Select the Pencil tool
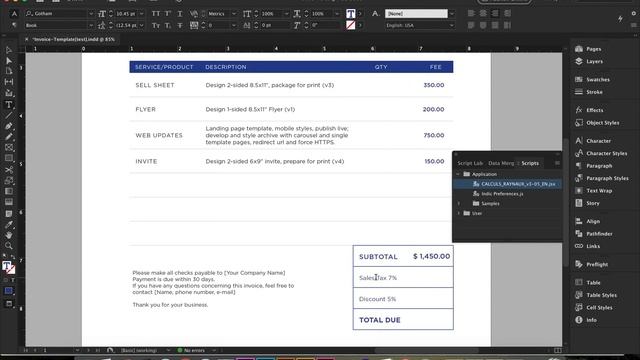Viewport: 640px width, 360px height. [x=9, y=137]
